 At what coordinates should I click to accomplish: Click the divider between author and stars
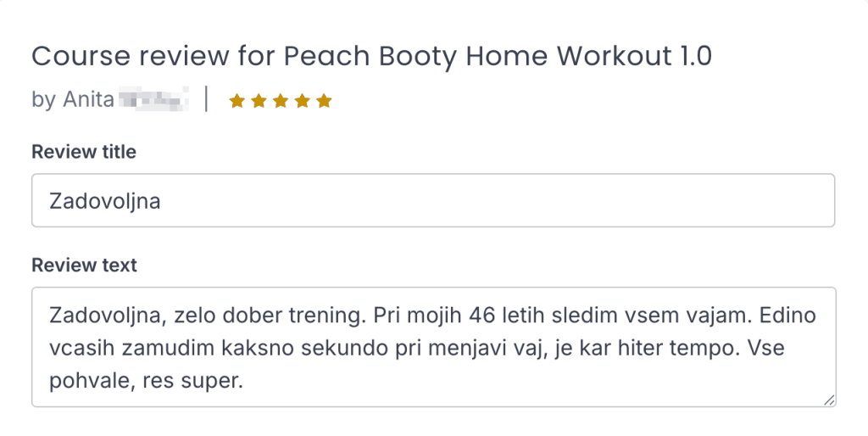click(x=207, y=100)
